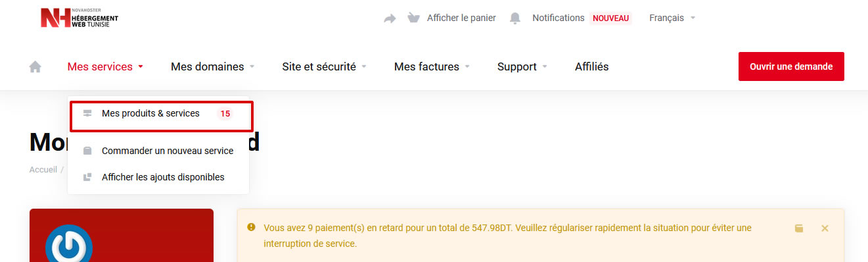
Task: Dismiss the overdue payments alert
Action: click(x=825, y=228)
